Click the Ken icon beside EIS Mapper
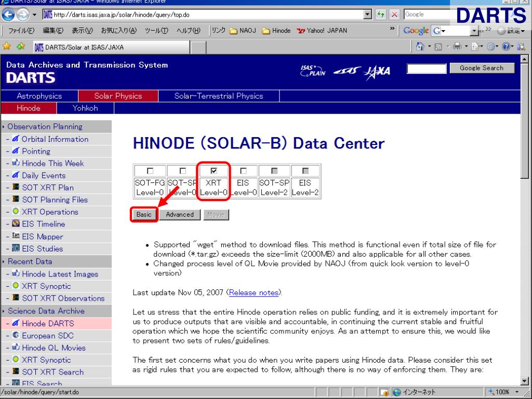 click(x=16, y=235)
